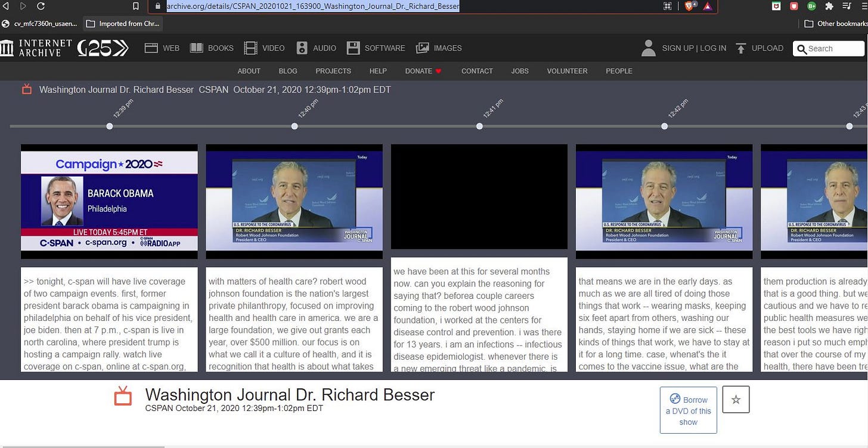Click the Internet Archive logo

pos(36,48)
